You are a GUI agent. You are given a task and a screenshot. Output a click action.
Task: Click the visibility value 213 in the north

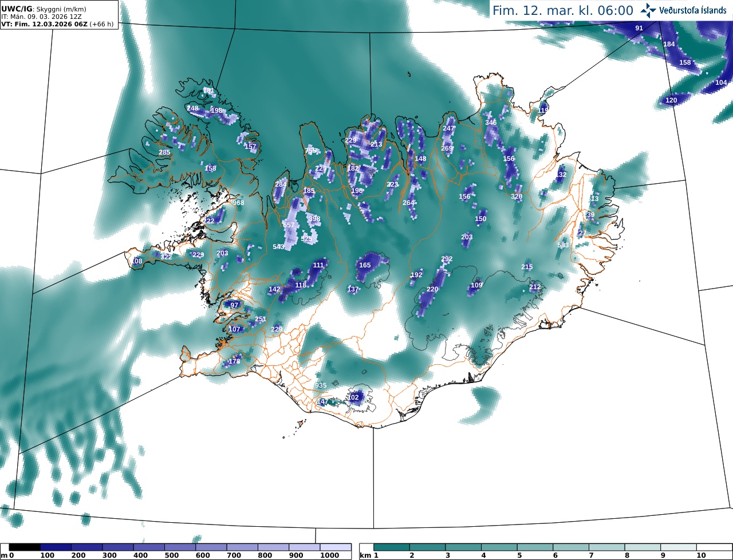(x=376, y=144)
